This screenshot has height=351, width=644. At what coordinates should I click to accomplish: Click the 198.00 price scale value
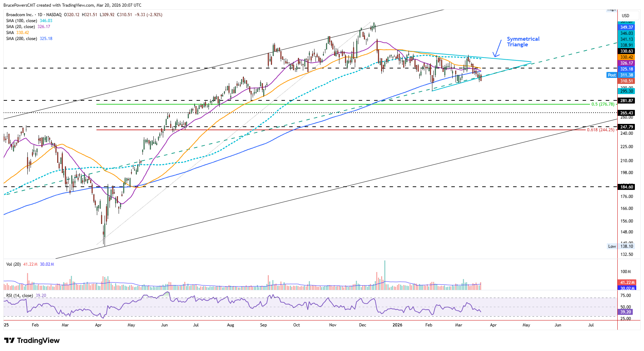click(627, 173)
